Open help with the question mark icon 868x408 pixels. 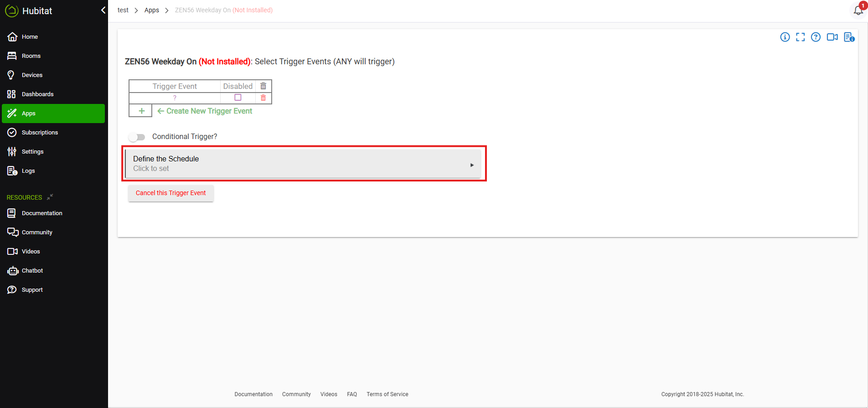click(816, 37)
